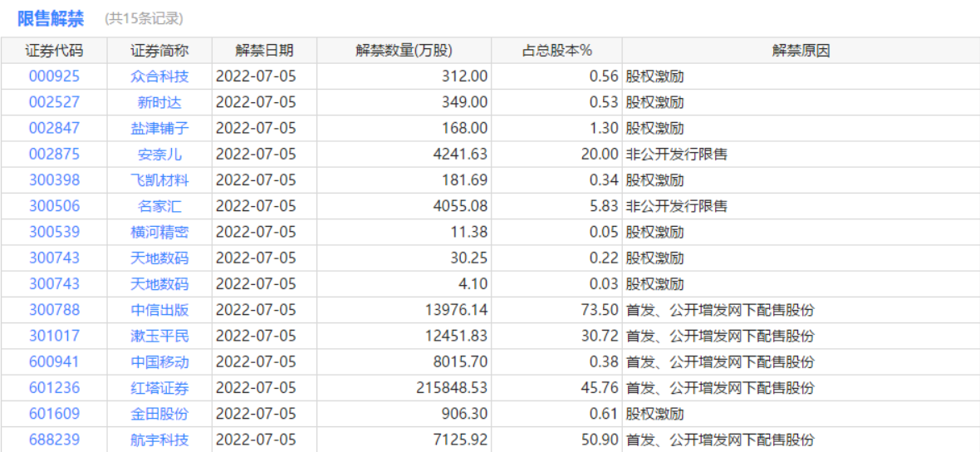Open stock code 000925 link

coord(54,76)
